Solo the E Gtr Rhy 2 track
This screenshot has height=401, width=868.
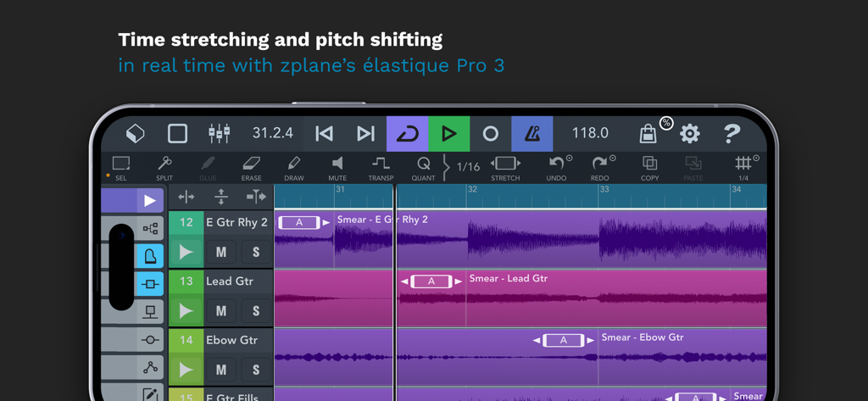click(x=256, y=252)
